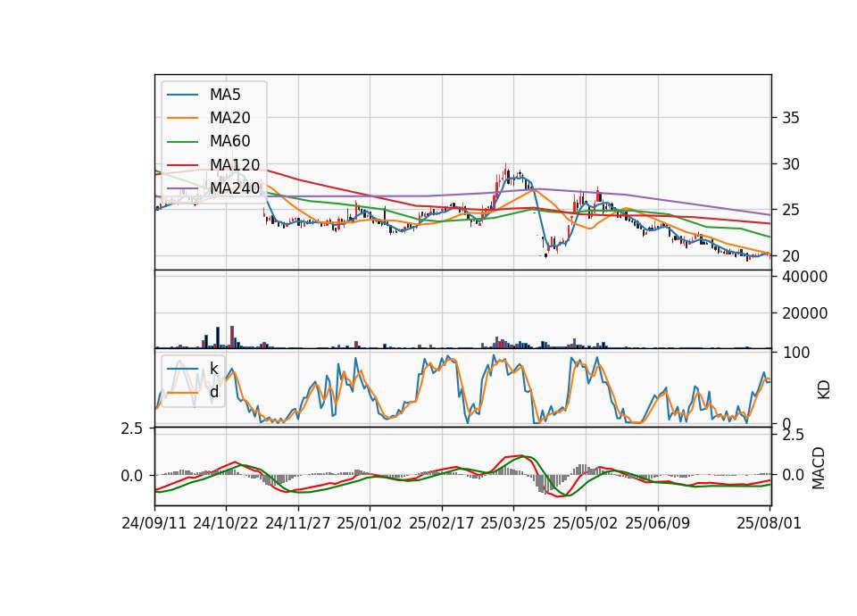The image size is (857, 616).
Task: Click the price axis value 35
Action: pos(790,118)
